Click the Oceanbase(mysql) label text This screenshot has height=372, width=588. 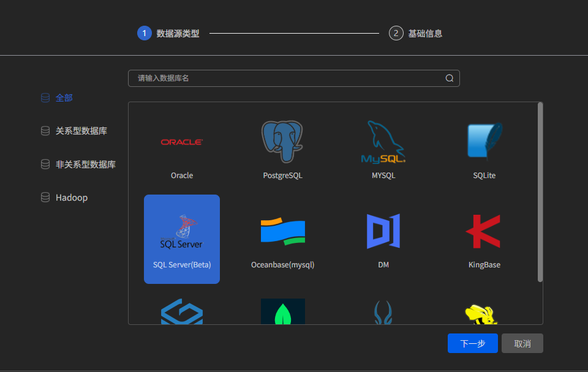(x=283, y=264)
